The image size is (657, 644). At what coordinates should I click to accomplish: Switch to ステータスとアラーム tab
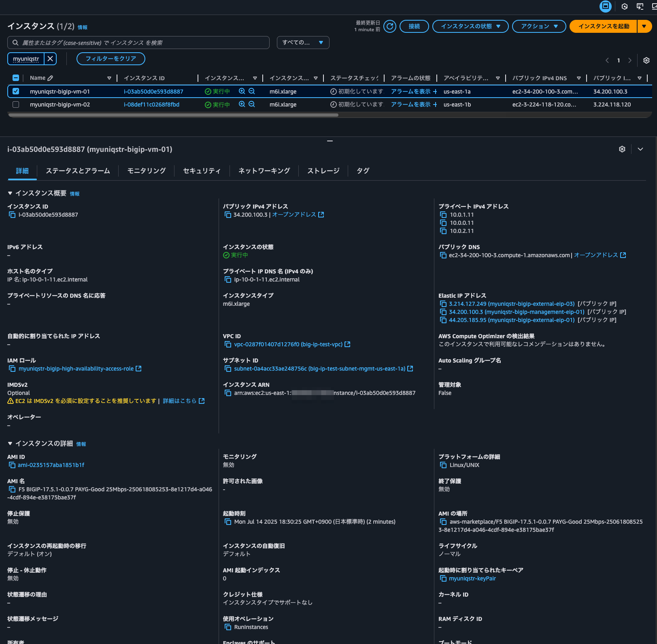(x=78, y=171)
